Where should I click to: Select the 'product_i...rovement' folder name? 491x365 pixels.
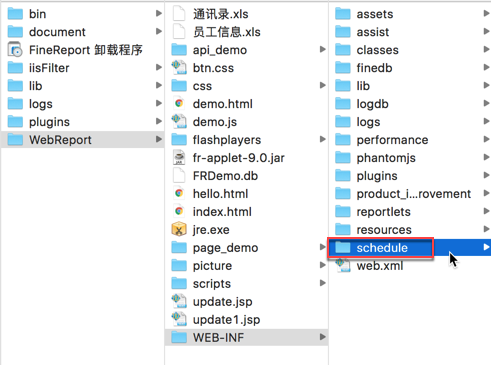(414, 194)
